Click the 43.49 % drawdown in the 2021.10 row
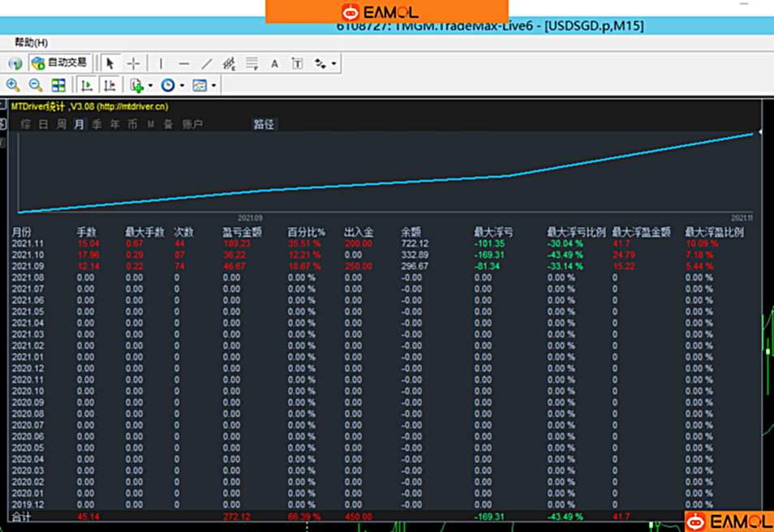This screenshot has height=532, width=774. [565, 255]
